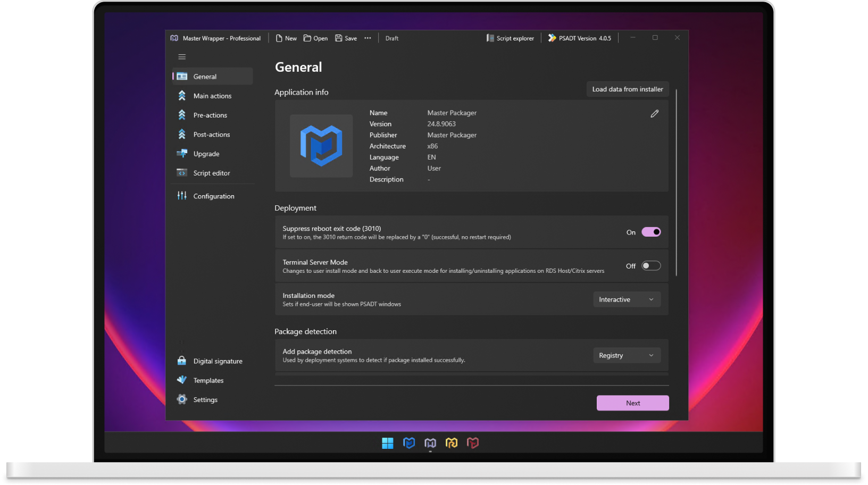This screenshot has width=868, height=485.
Task: Go to Main actions page
Action: coord(212,96)
